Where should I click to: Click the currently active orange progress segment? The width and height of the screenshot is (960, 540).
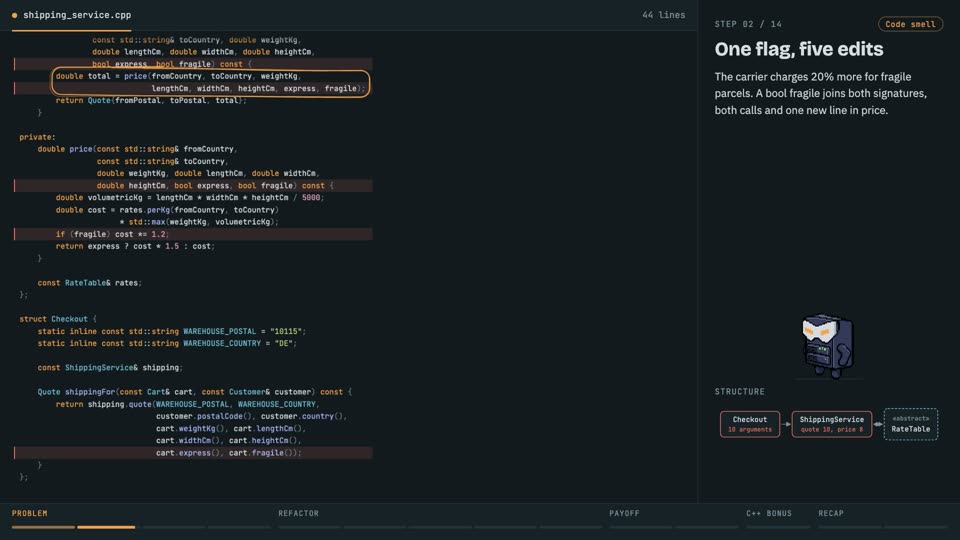(106, 527)
